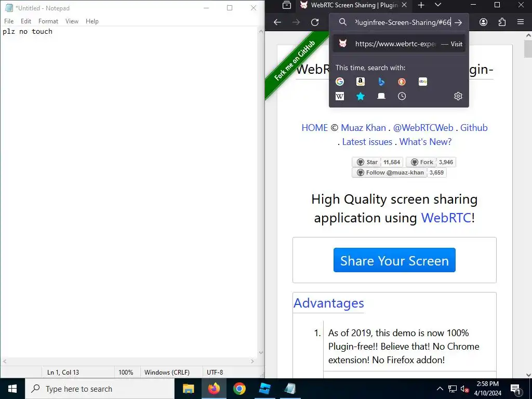Open Github link
Image resolution: width=532 pixels, height=399 pixels.
(474, 128)
